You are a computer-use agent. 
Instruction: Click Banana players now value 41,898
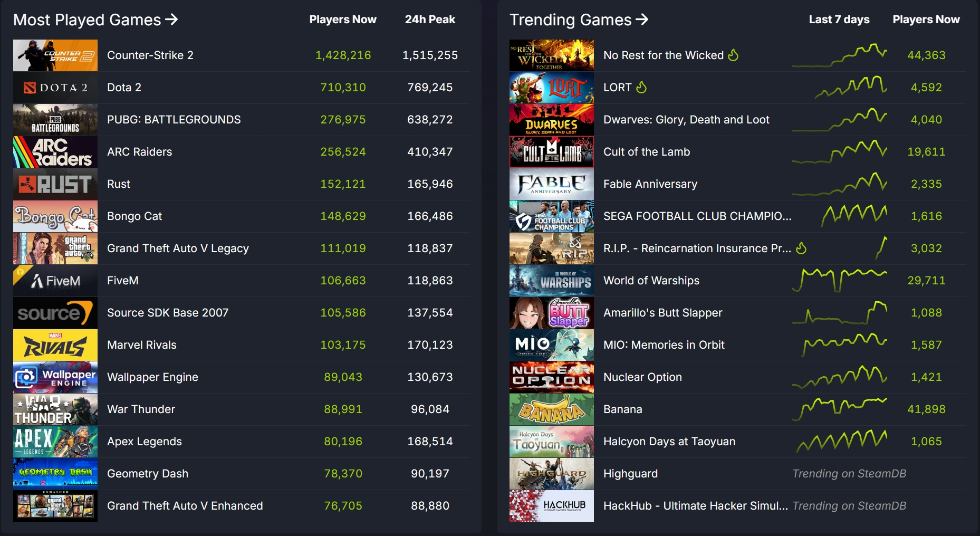pos(926,409)
